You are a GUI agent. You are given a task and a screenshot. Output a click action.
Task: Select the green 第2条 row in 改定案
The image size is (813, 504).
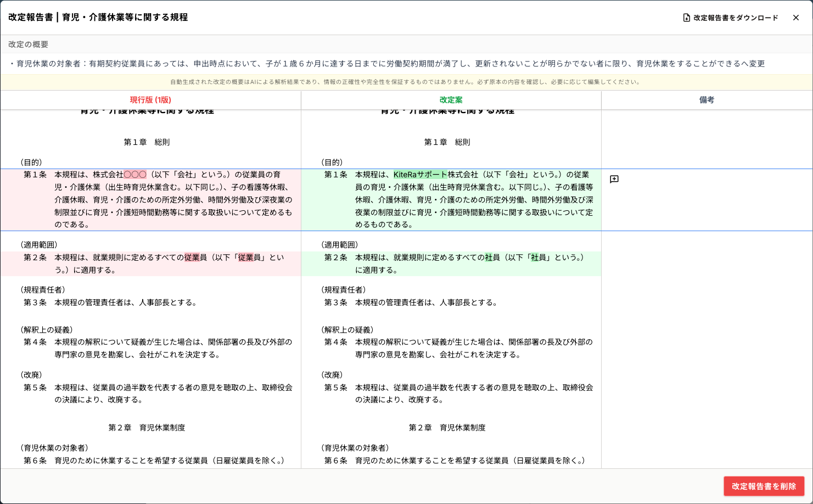451,264
